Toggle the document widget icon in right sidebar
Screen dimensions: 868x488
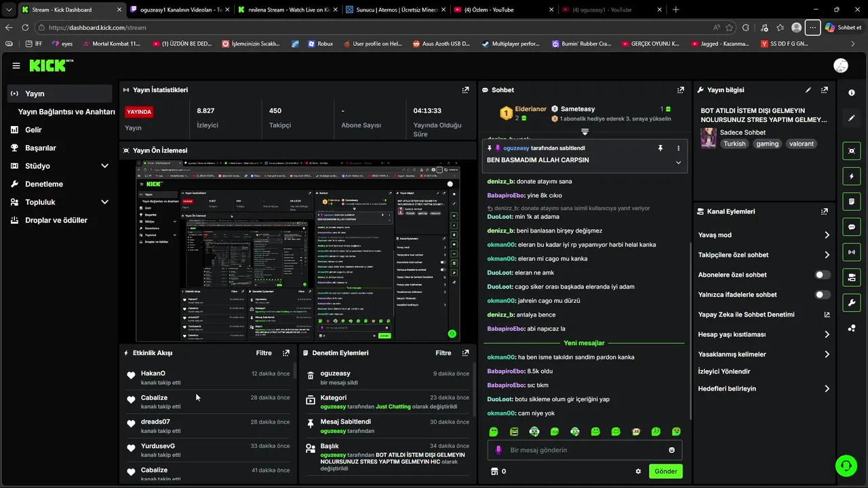pos(852,201)
